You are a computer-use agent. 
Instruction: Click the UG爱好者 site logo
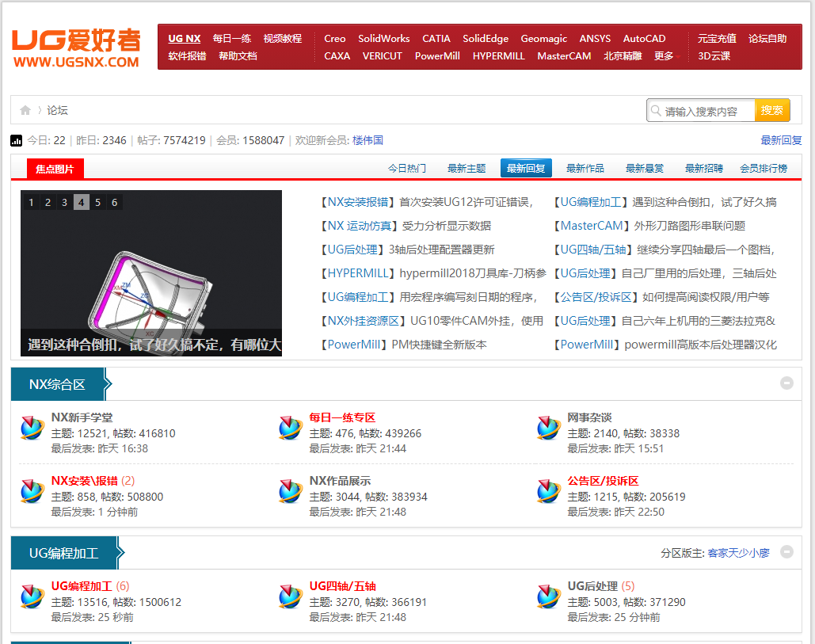(x=76, y=48)
